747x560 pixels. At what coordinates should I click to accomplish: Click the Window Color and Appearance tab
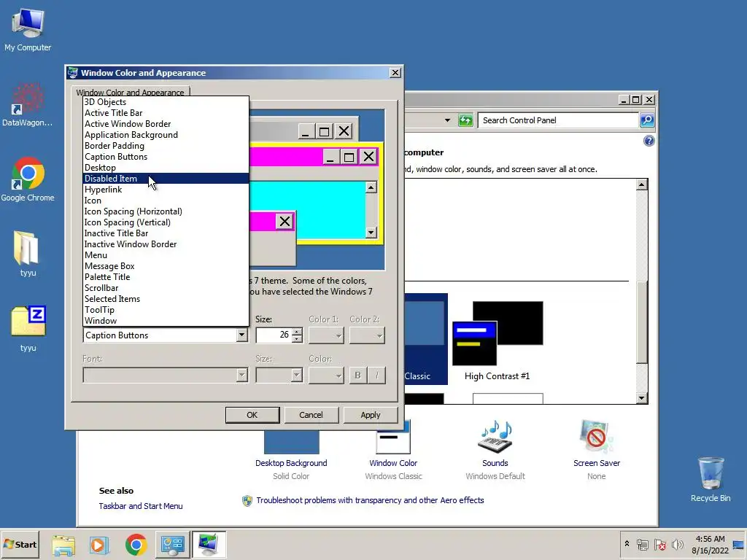[130, 92]
